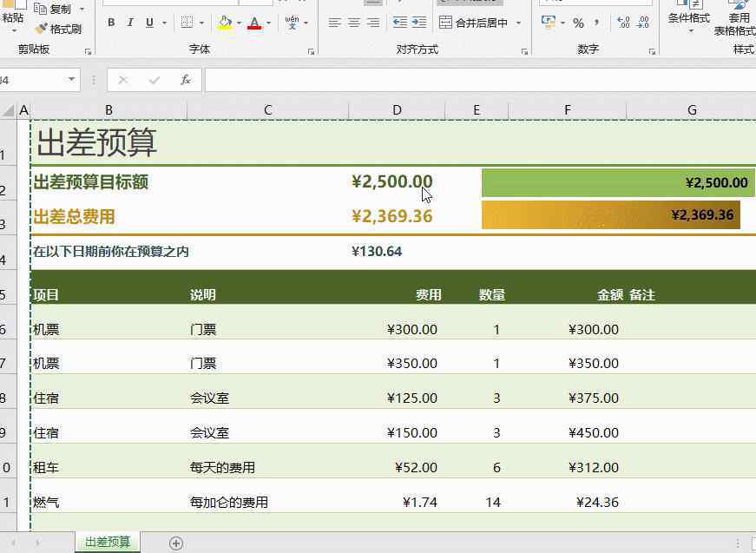Click the percent style icon
The image size is (756, 553).
(578, 23)
